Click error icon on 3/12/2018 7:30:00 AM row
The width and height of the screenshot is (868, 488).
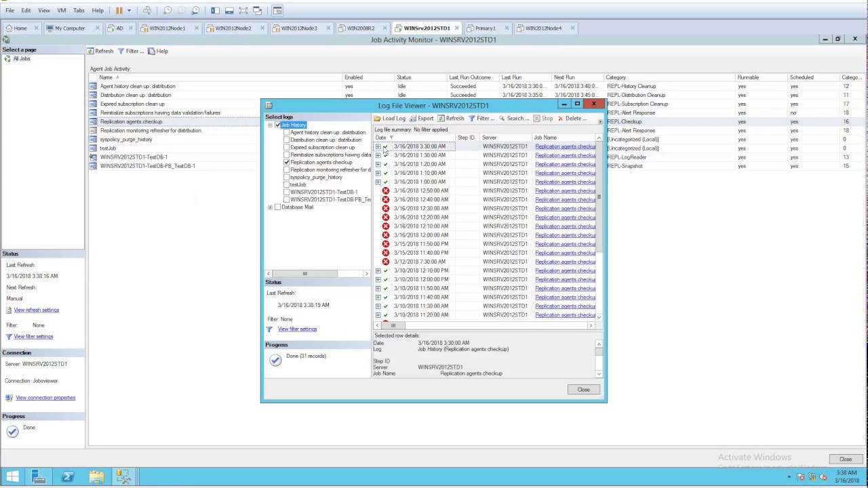click(x=386, y=262)
